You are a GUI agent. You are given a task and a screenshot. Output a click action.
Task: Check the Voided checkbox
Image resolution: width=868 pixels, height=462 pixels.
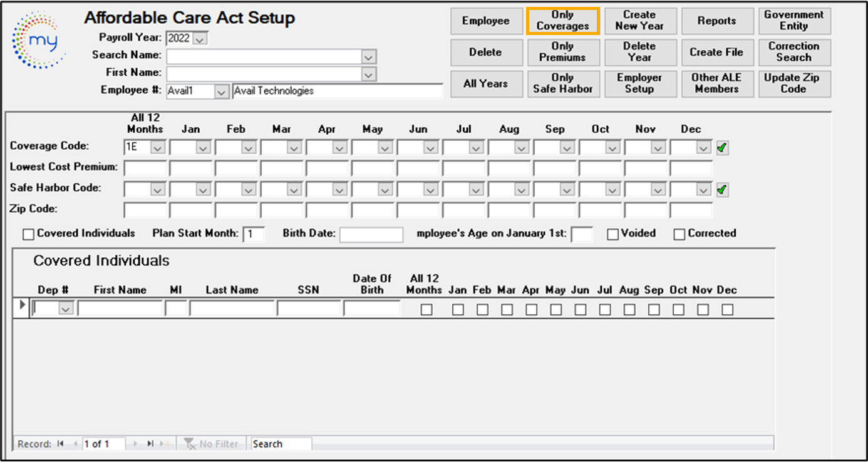point(613,234)
